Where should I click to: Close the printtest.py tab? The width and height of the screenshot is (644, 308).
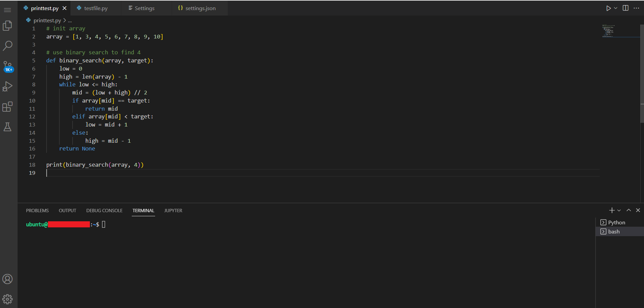click(65, 8)
